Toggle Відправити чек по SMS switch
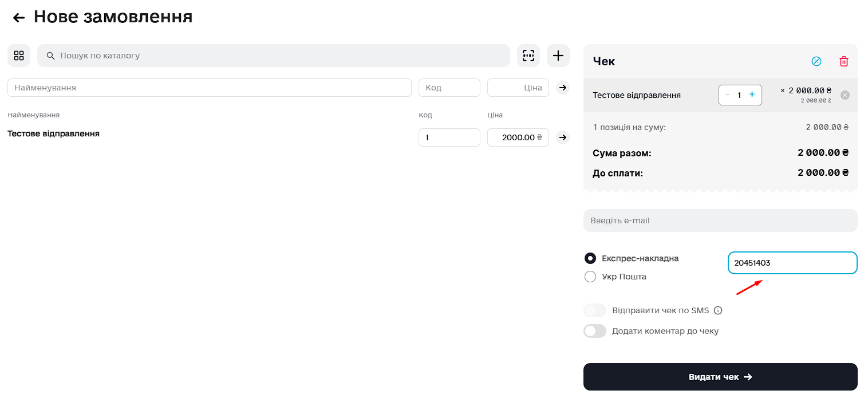The width and height of the screenshot is (868, 406). tap(594, 310)
